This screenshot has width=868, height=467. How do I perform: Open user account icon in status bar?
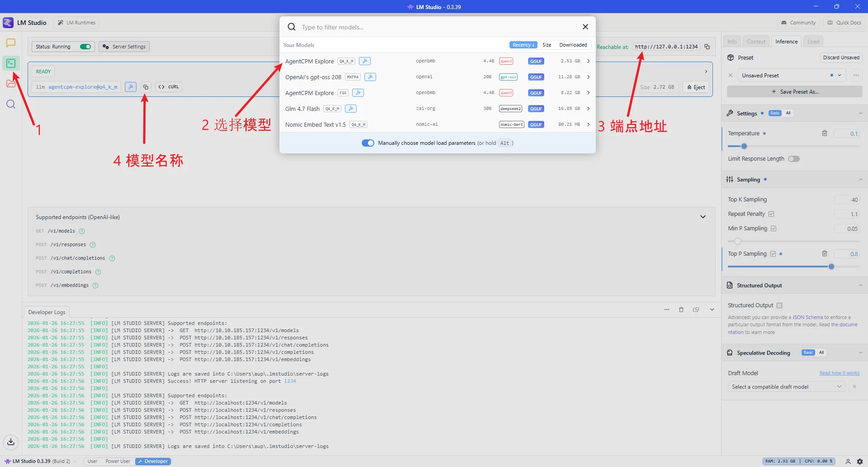click(x=848, y=462)
